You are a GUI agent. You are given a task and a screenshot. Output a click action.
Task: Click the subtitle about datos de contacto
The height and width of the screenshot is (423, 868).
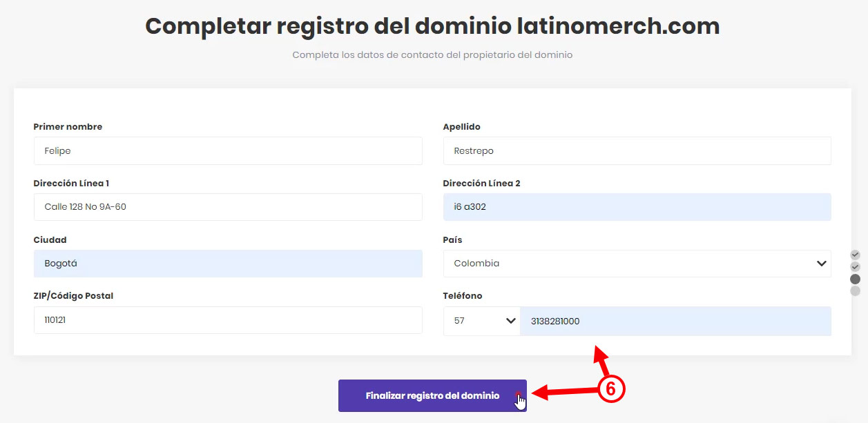click(432, 55)
